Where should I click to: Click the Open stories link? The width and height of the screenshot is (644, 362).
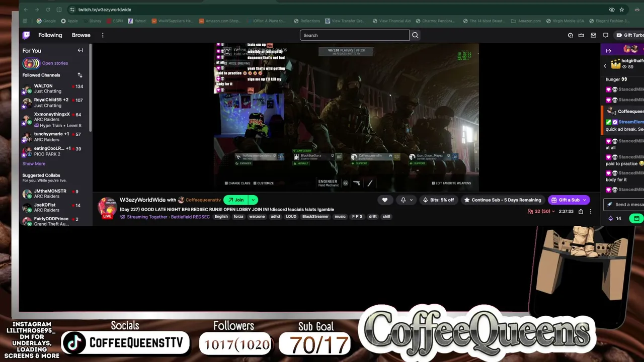point(55,63)
